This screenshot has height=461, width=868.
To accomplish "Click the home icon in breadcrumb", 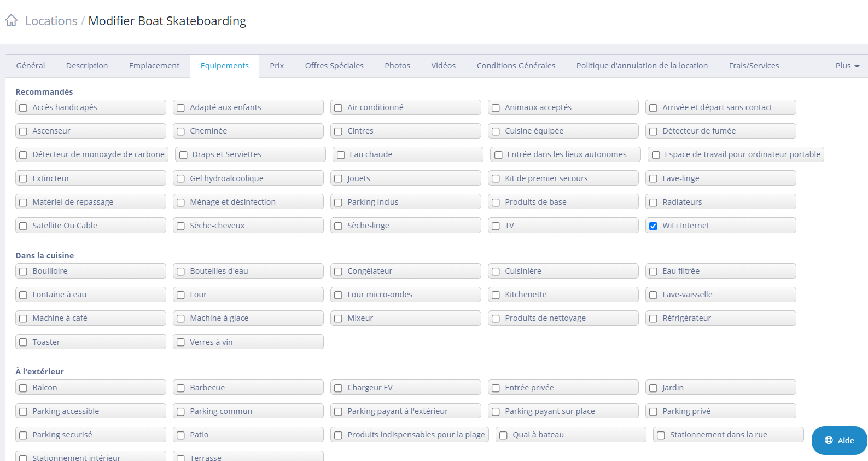I will tap(11, 21).
